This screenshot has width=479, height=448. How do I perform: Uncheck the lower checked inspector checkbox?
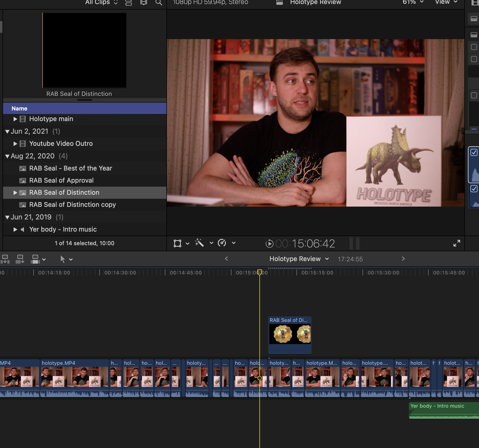474,189
